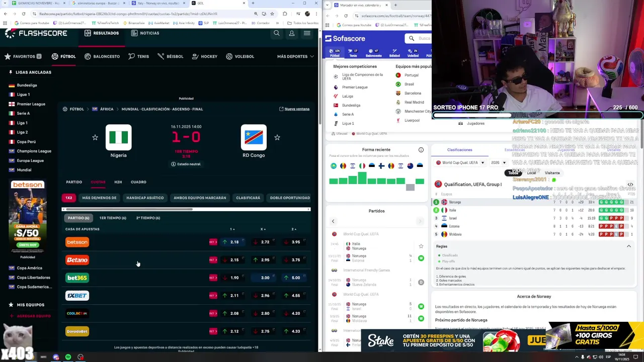The image size is (644, 362).
Task: Click the Betano bookmaker logo
Action: click(77, 260)
